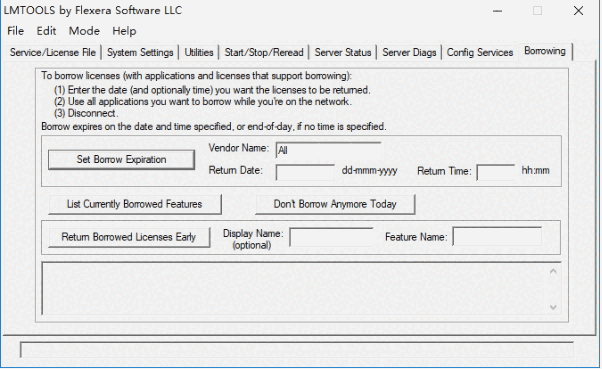Open the Mode menu
This screenshot has width=602, height=369.
pos(84,31)
